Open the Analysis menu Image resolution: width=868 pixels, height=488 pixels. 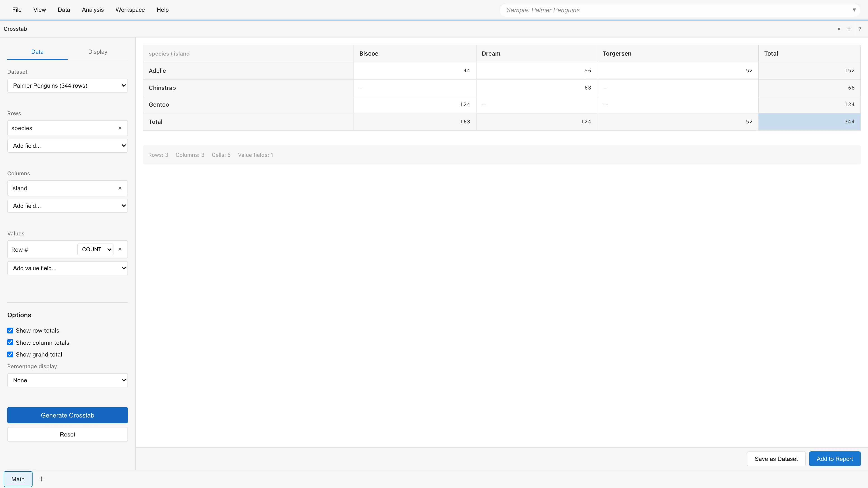(x=93, y=10)
